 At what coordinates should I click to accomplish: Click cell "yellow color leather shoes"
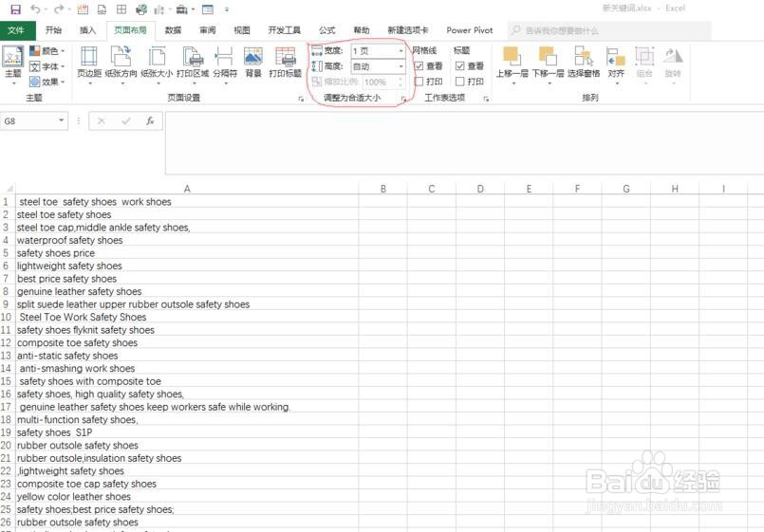(x=187, y=497)
